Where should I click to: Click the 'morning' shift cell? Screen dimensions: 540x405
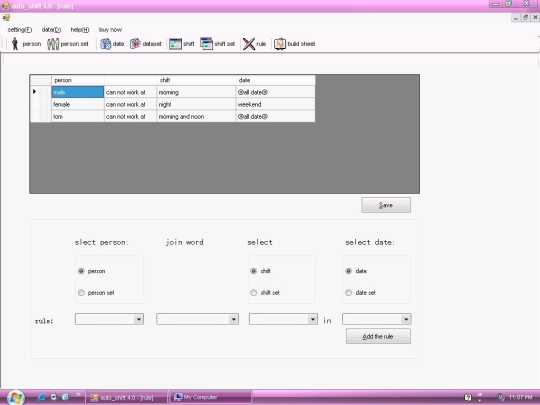pyautogui.click(x=196, y=92)
